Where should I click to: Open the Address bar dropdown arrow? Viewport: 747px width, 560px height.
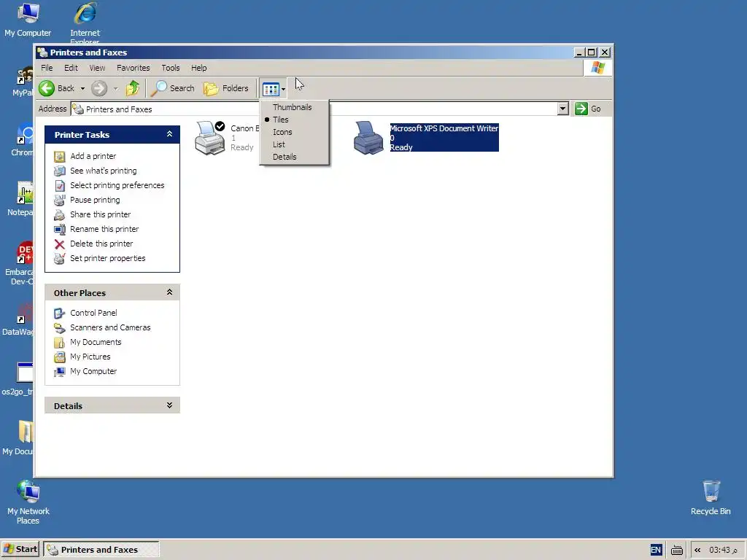(x=562, y=109)
